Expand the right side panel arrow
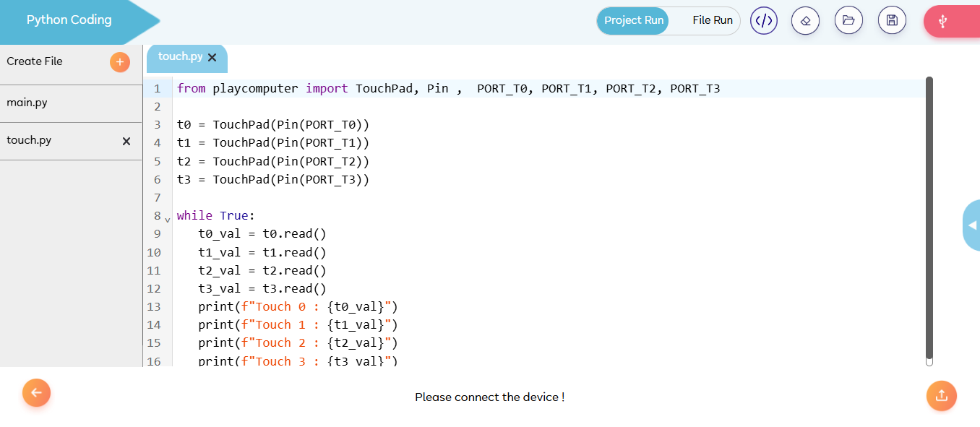 972,225
